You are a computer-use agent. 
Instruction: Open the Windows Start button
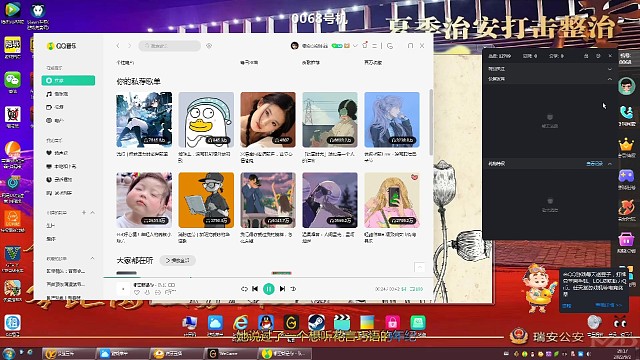9,353
